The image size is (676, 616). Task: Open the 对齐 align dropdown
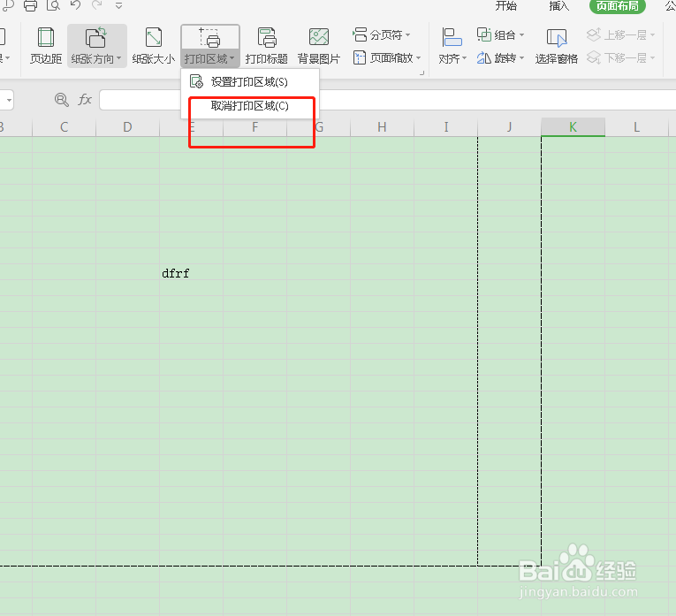coord(452,46)
